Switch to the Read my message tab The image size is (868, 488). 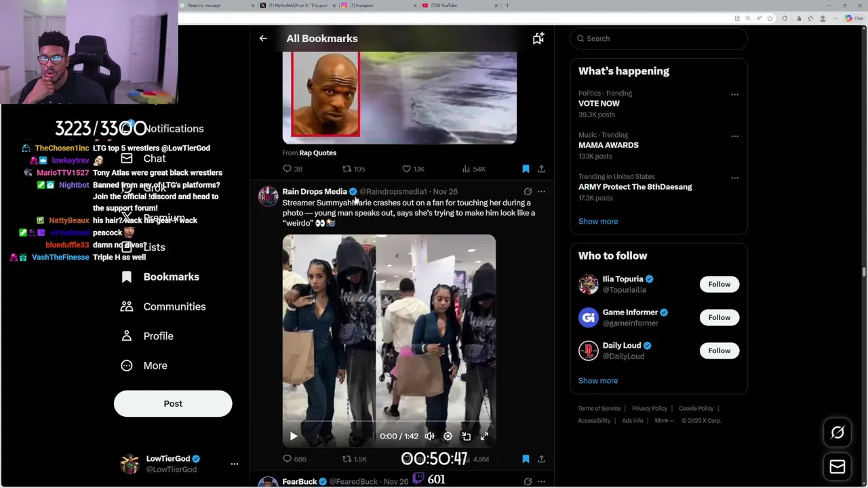click(x=218, y=5)
